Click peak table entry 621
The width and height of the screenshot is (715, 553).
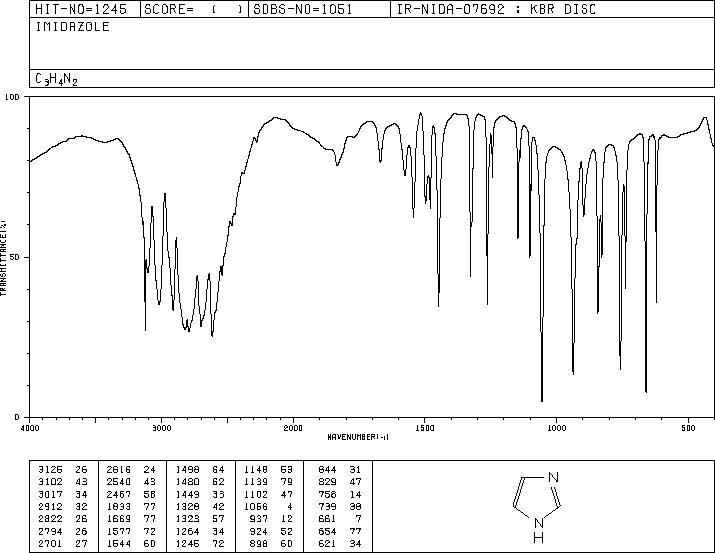click(x=327, y=544)
